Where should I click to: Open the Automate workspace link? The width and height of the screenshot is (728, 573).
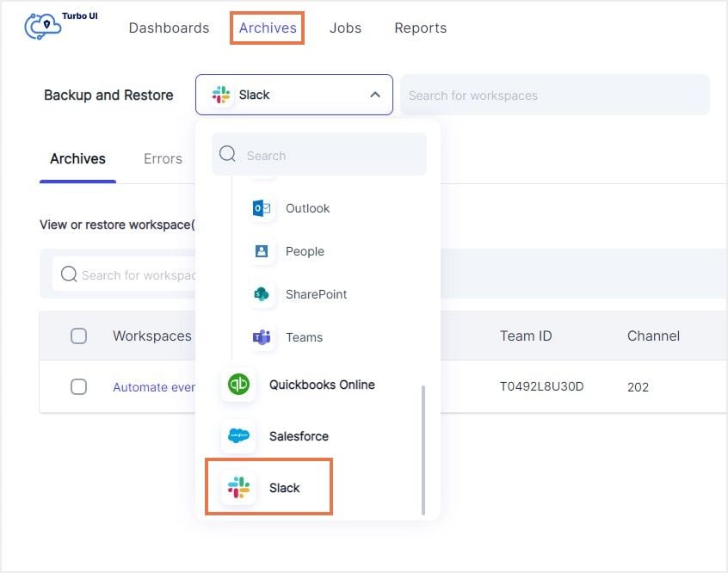tap(155, 386)
